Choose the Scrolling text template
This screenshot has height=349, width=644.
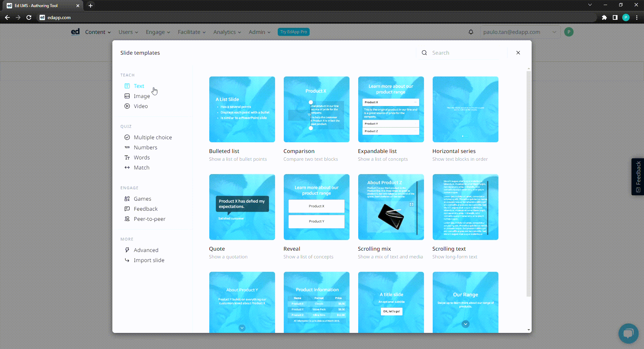point(466,207)
